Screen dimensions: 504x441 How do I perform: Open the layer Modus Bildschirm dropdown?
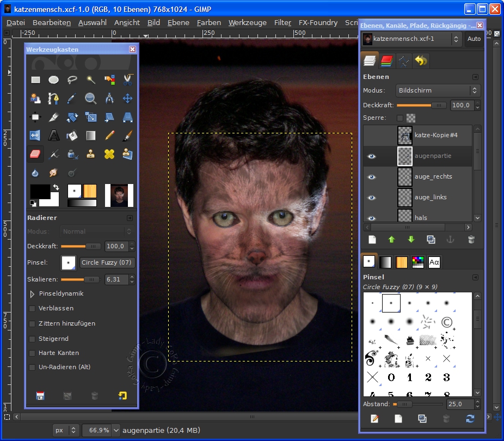coord(438,90)
